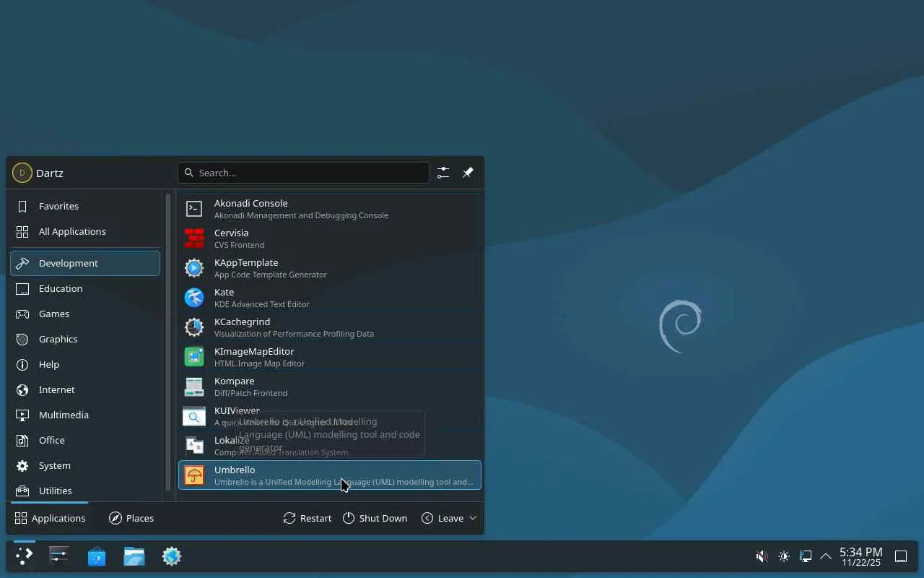Click the Dartz username label
924x578 pixels.
[x=50, y=173]
